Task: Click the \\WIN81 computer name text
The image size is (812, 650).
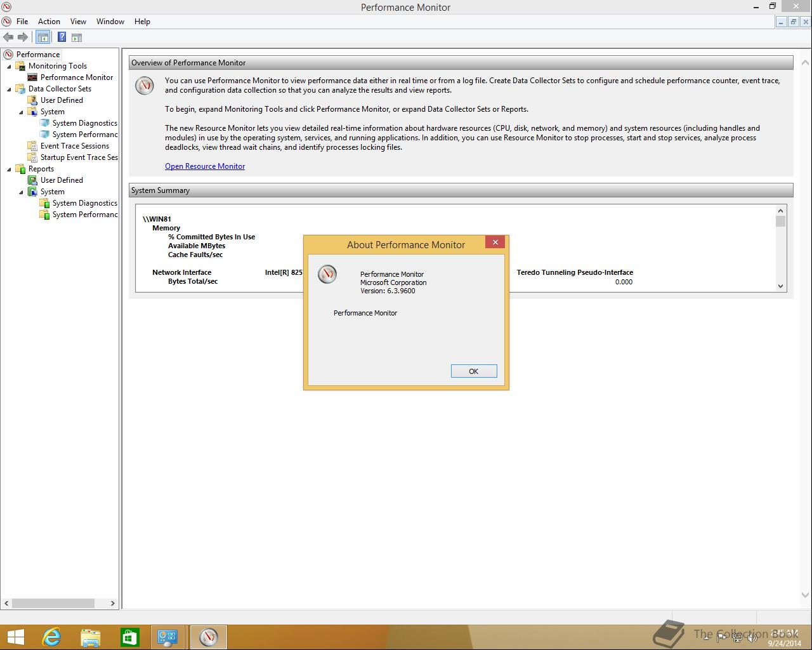Action: pyautogui.click(x=157, y=219)
